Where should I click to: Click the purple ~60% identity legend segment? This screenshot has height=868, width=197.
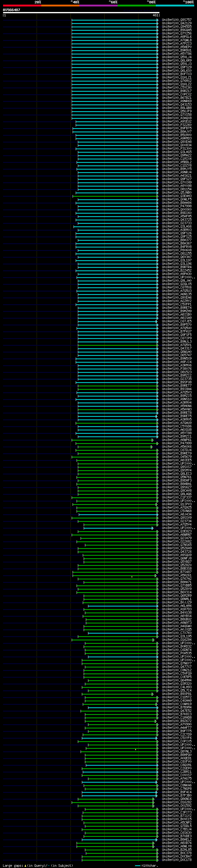[x=99, y=6]
